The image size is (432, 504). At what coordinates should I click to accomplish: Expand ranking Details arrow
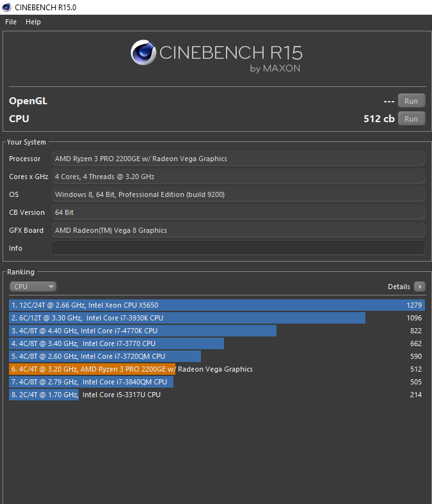(419, 287)
